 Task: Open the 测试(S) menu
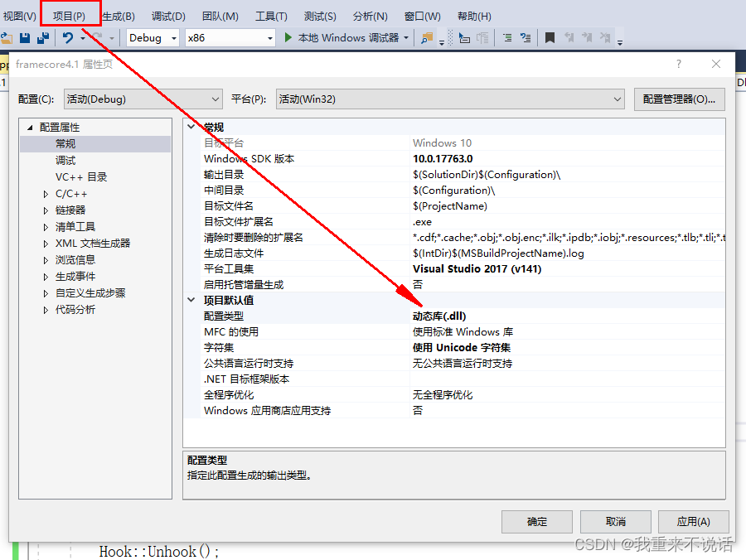click(320, 17)
